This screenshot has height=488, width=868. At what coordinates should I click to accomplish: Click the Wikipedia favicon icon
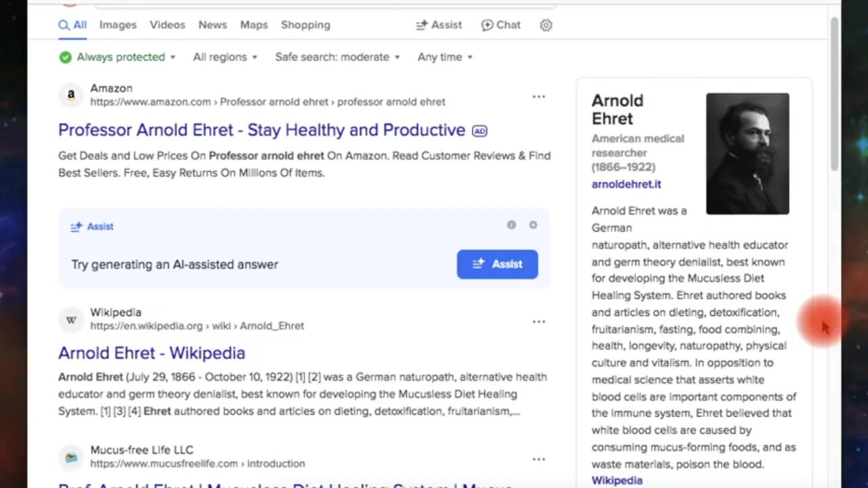[71, 319]
